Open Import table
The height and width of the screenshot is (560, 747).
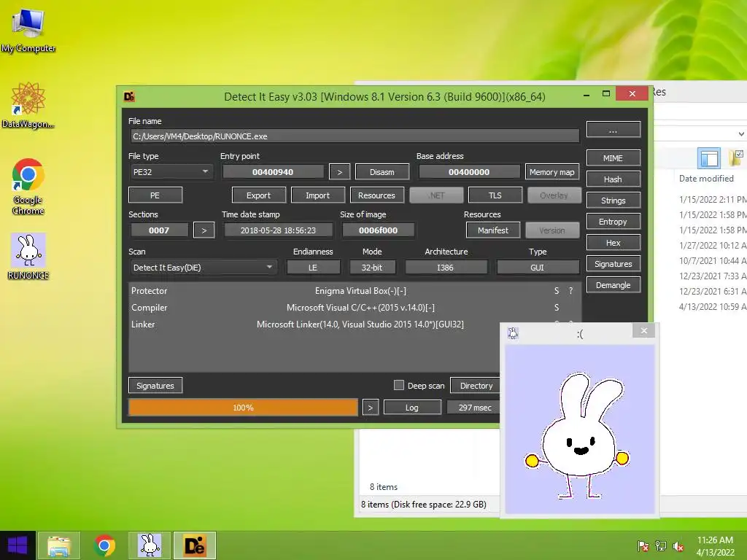[x=318, y=195]
